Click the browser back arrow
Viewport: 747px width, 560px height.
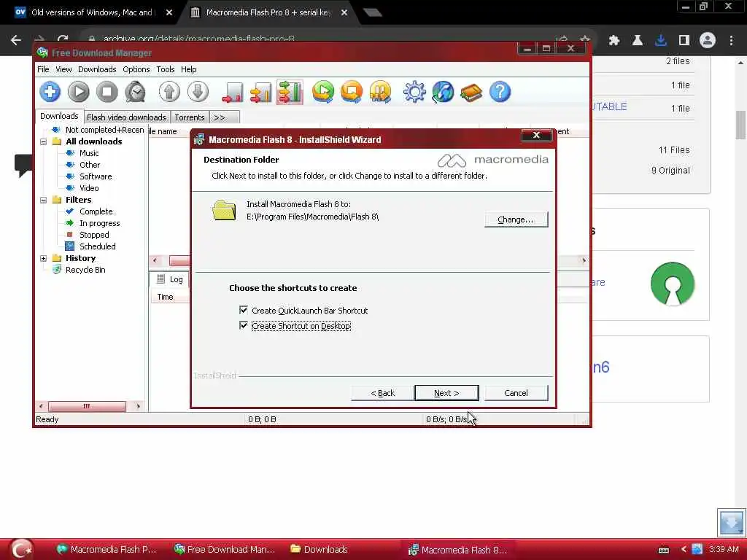16,41
